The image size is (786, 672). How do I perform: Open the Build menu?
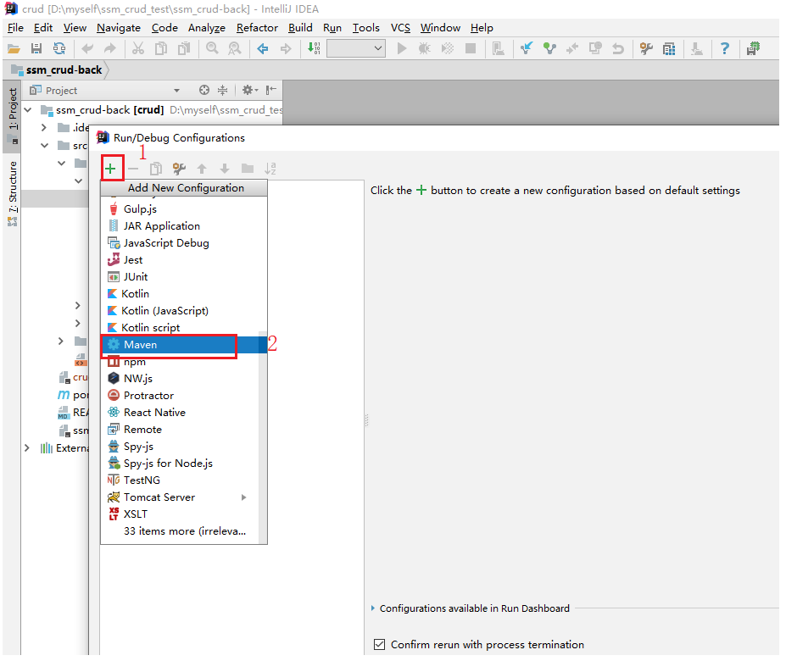(300, 28)
